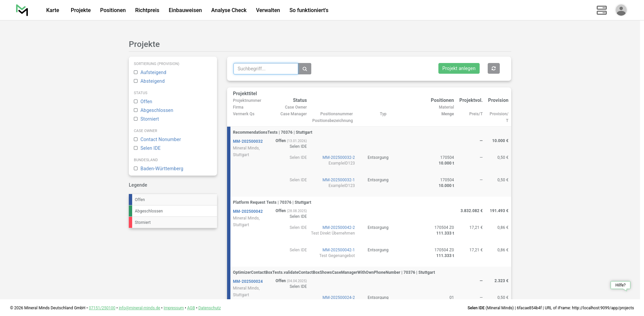Toggle the Storniert status checkbox
644x316 pixels.
click(136, 119)
